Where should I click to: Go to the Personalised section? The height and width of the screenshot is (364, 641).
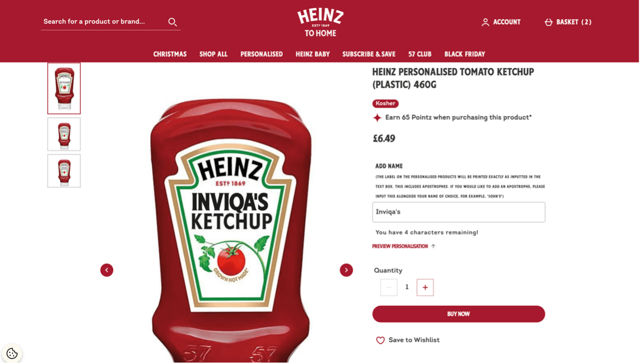(261, 54)
